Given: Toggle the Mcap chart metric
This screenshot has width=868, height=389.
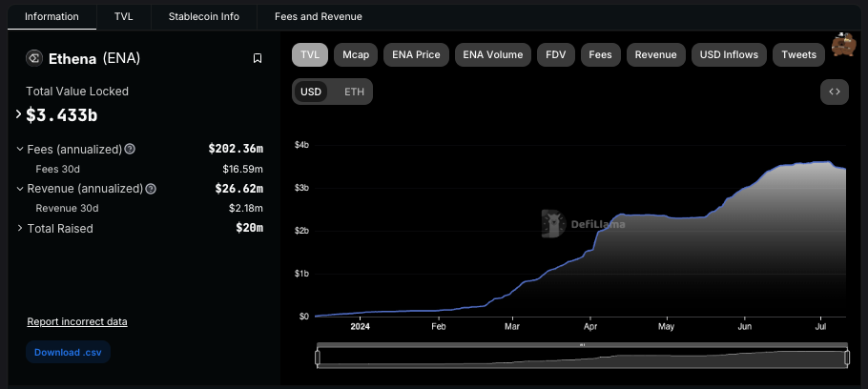Looking at the screenshot, I should coord(356,54).
